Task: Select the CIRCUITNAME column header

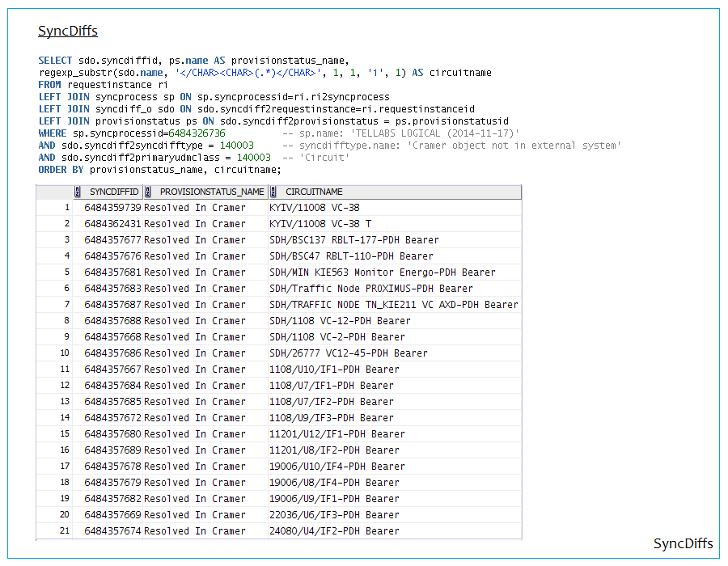Action: 314,192
